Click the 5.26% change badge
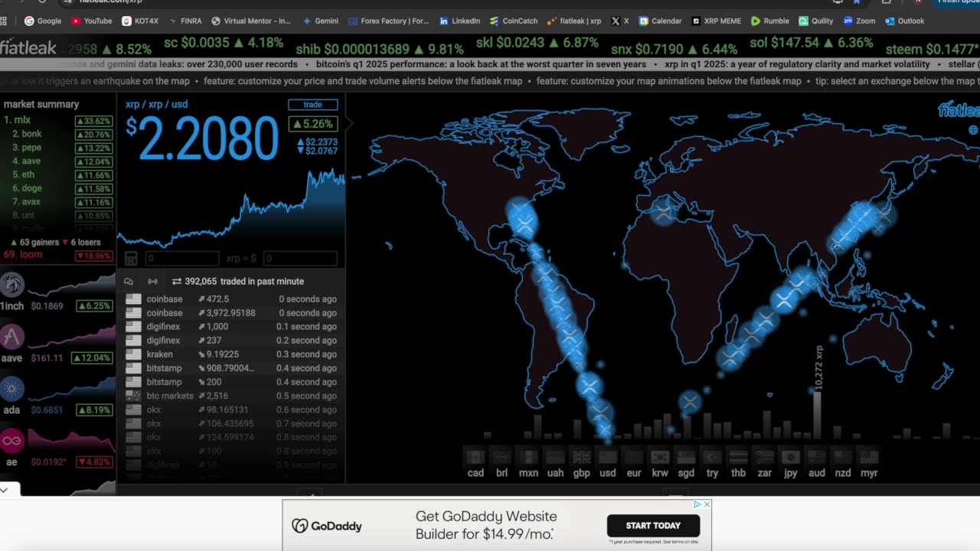Viewport: 980px width, 551px height. (x=312, y=124)
